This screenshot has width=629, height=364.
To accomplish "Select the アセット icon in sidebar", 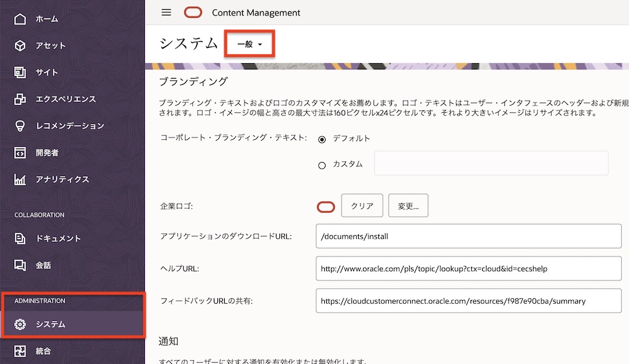I will [20, 45].
